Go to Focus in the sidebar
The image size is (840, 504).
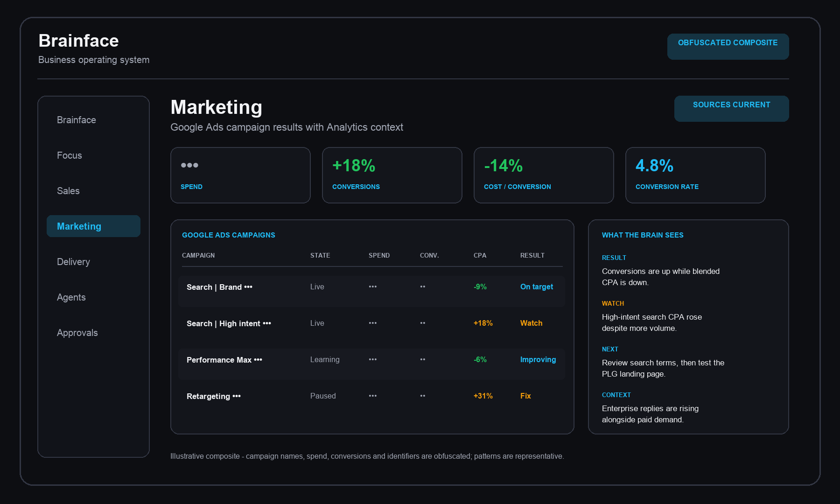93,155
